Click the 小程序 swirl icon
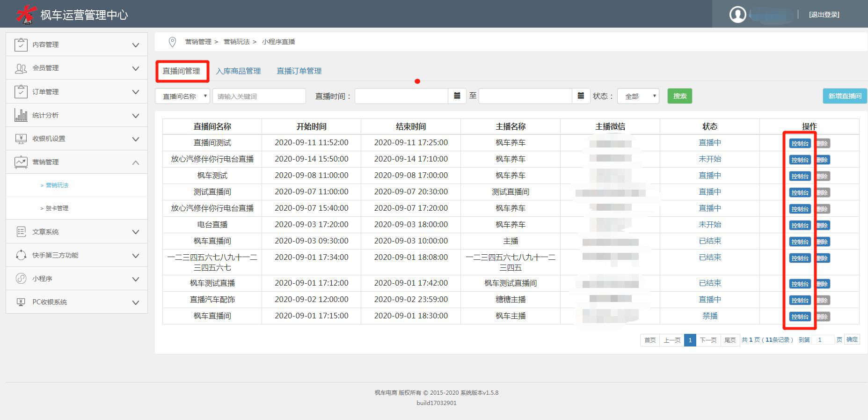Viewport: 868px width, 420px height. tap(21, 279)
